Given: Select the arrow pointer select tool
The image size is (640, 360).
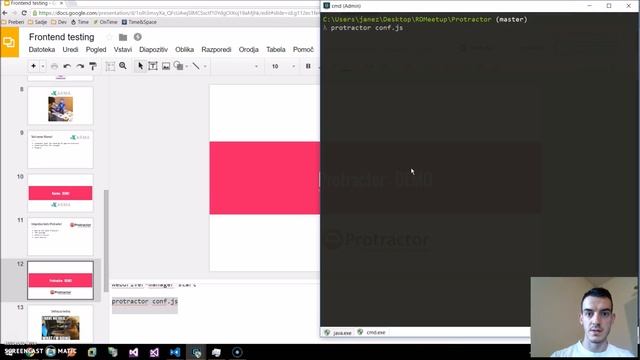Looking at the screenshot, I should pos(140,66).
